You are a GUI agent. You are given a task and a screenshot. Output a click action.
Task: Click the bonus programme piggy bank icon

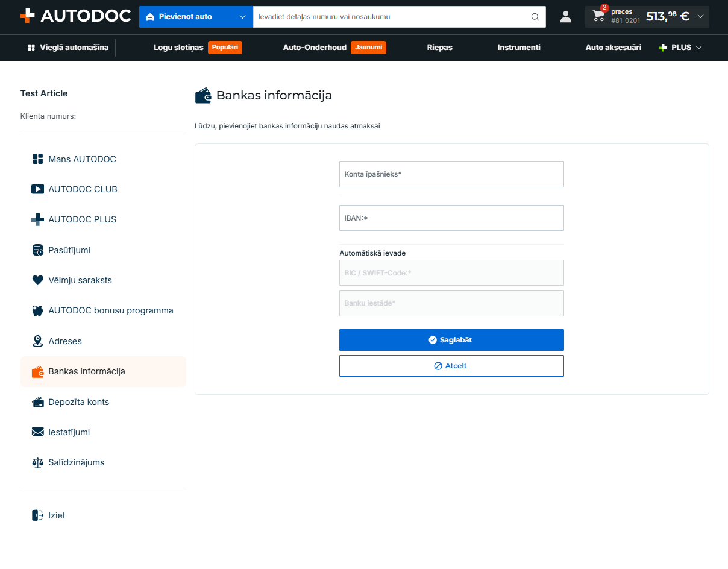coord(37,311)
